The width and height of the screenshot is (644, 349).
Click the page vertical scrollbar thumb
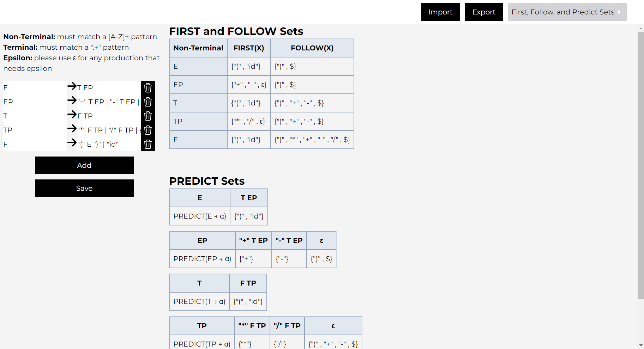coord(641,165)
